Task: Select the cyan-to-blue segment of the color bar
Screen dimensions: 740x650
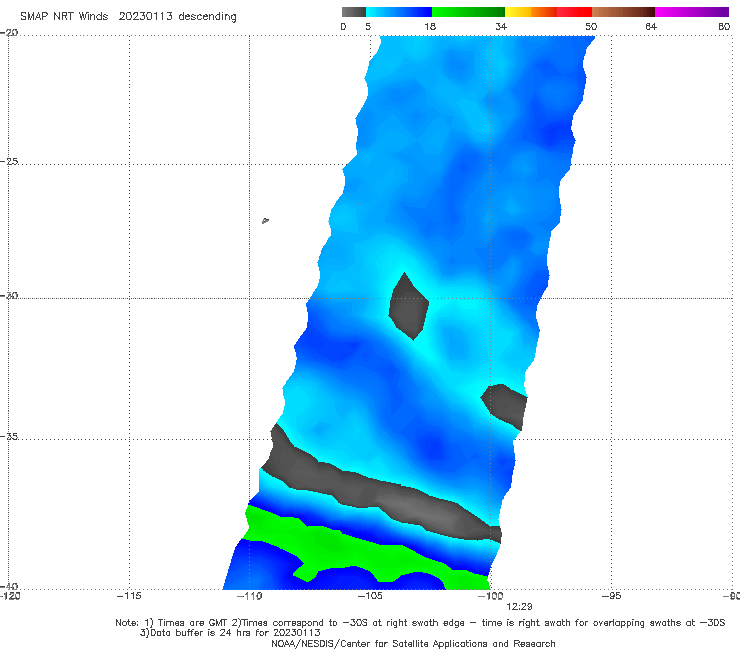Action: point(399,12)
